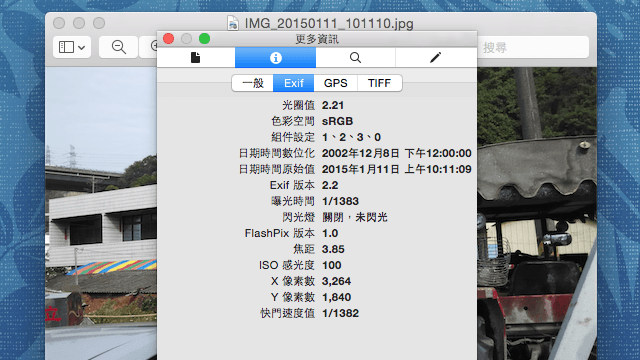Click the 曝光時間 value 1/1383
Viewport: 640px width, 360px height.
tap(340, 201)
